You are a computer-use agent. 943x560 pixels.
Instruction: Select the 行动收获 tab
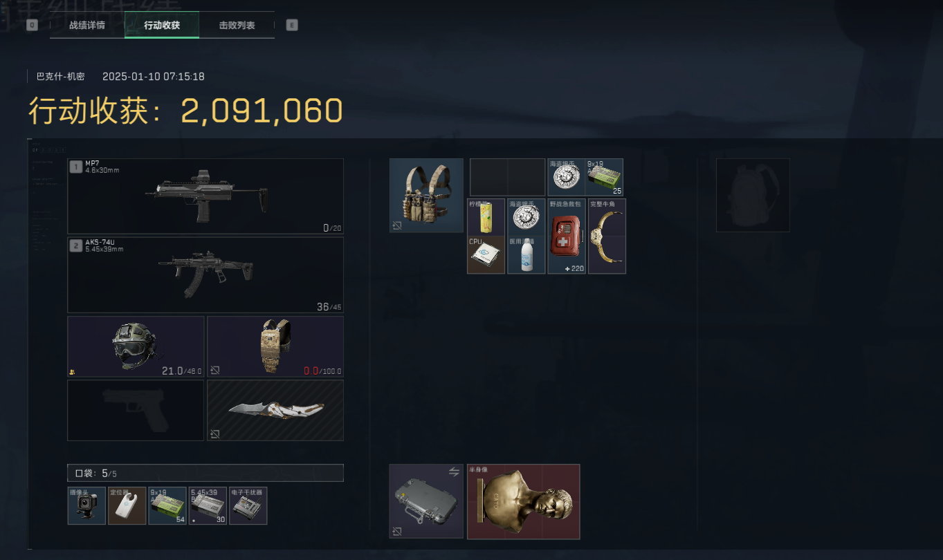pyautogui.click(x=162, y=25)
